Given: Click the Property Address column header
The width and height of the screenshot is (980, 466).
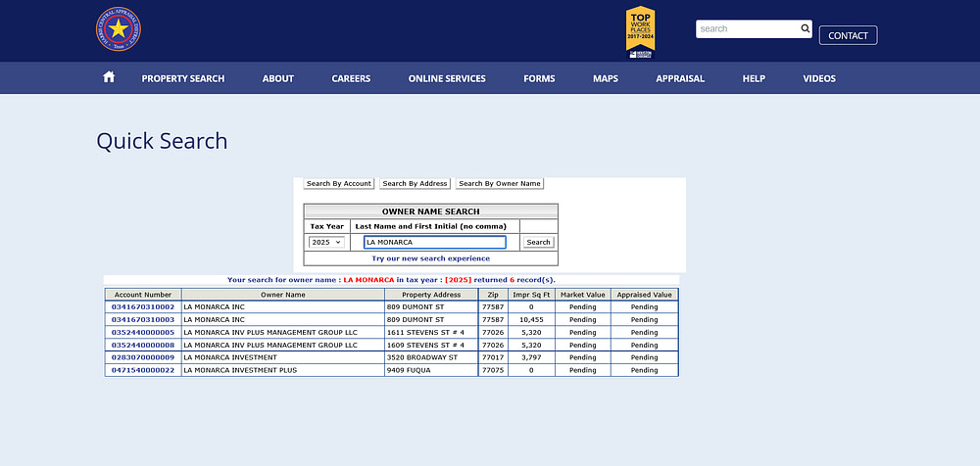Looking at the screenshot, I should [x=431, y=295].
